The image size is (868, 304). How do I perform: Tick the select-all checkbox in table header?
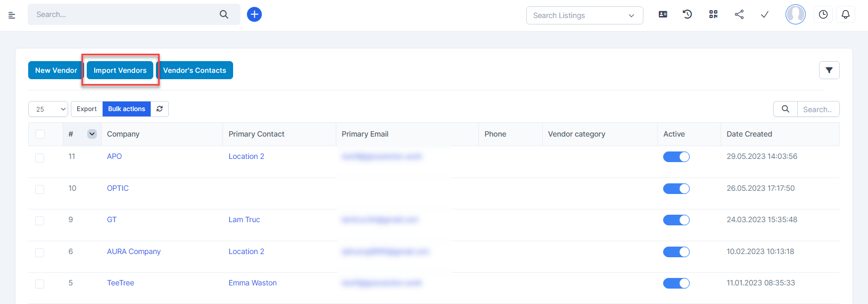pos(40,134)
